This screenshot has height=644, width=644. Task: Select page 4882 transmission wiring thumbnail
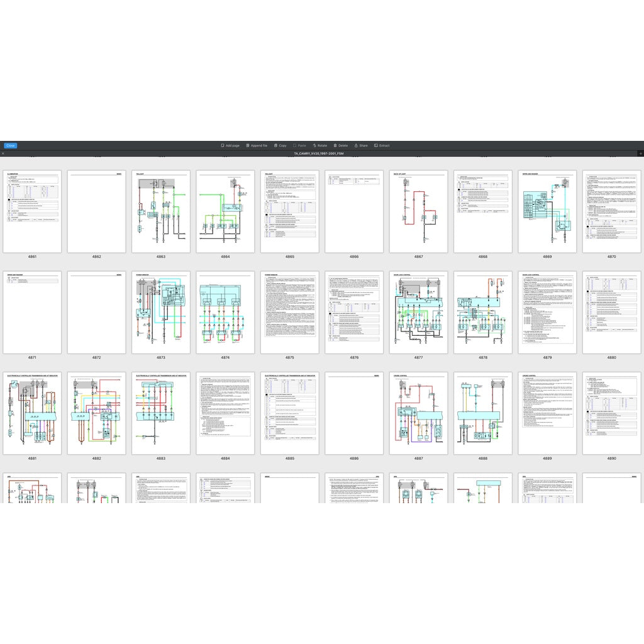(97, 413)
